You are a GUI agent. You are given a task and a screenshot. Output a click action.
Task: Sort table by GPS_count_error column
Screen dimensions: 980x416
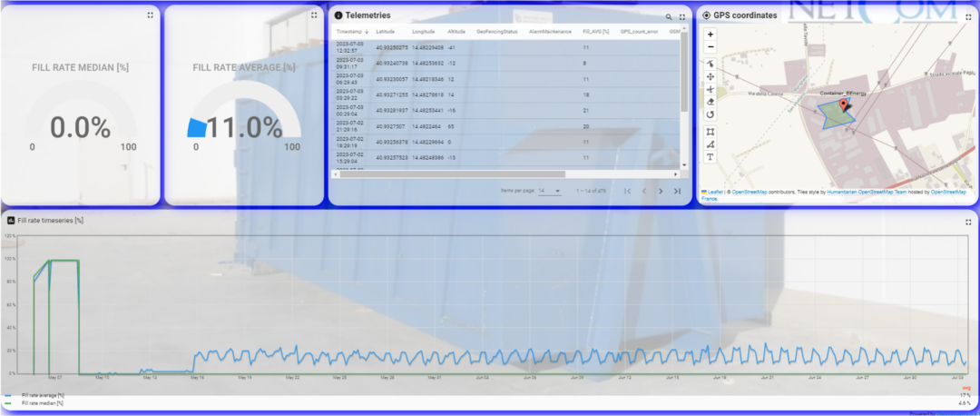click(639, 31)
